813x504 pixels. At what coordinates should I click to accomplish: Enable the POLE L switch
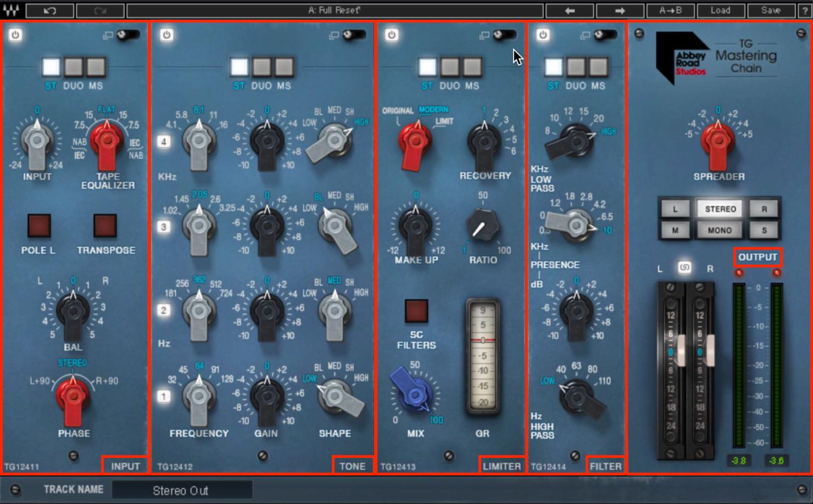39,226
